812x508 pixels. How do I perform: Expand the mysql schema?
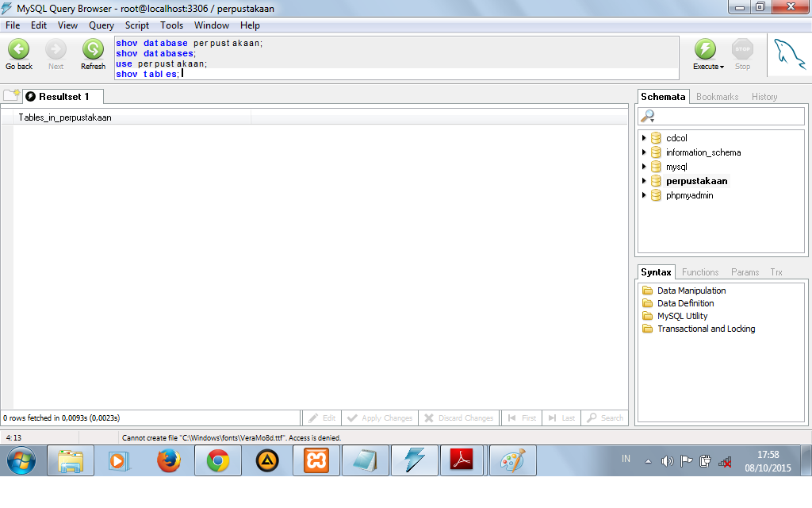click(644, 167)
